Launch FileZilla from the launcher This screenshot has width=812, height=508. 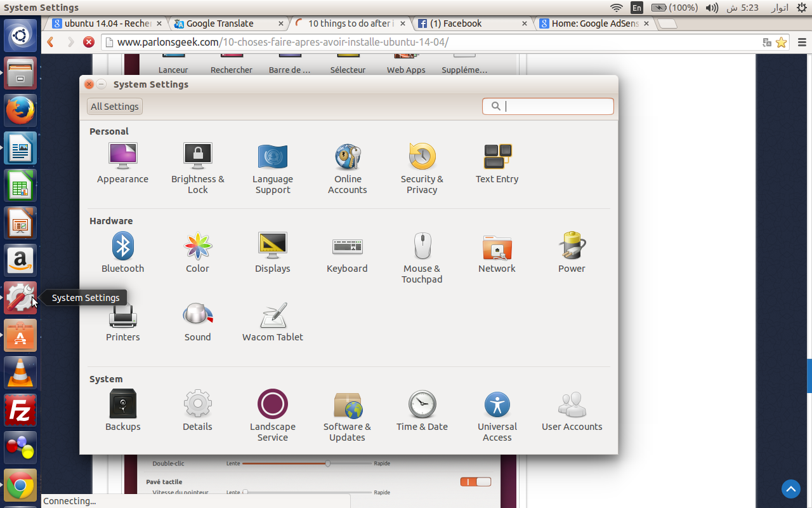coord(20,410)
